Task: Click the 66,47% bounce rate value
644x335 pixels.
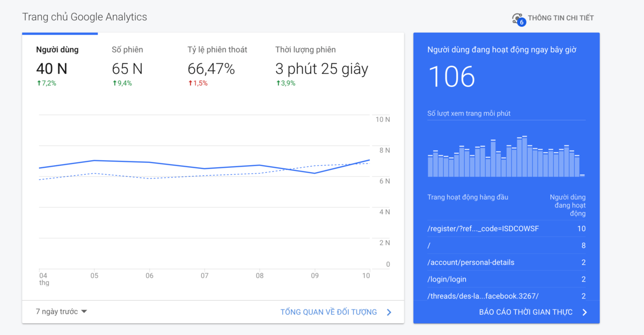Action: pyautogui.click(x=211, y=69)
